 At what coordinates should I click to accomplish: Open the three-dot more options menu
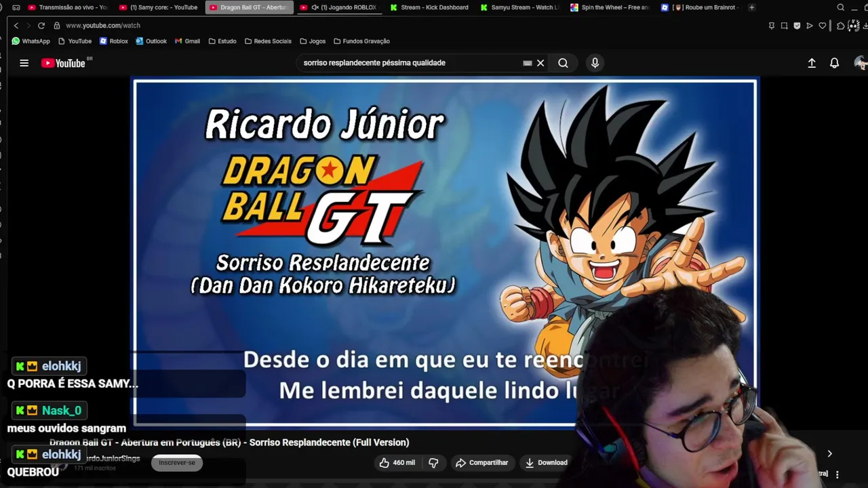tap(837, 474)
